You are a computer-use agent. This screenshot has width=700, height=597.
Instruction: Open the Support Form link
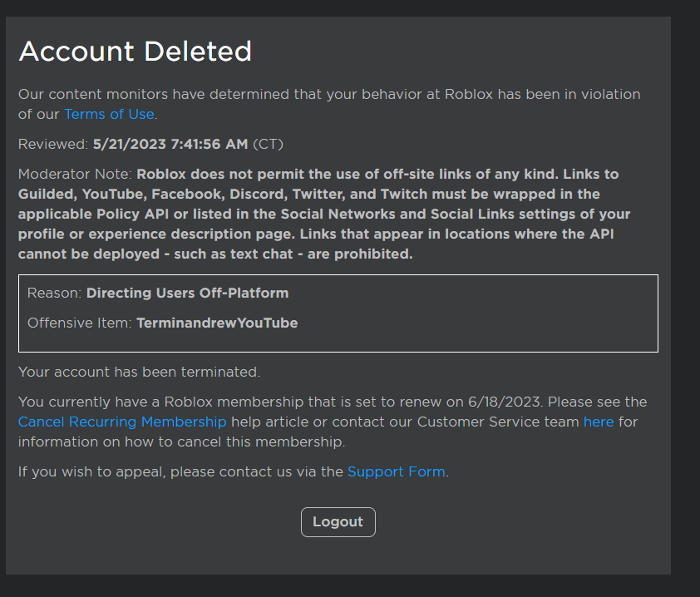pyautogui.click(x=397, y=472)
